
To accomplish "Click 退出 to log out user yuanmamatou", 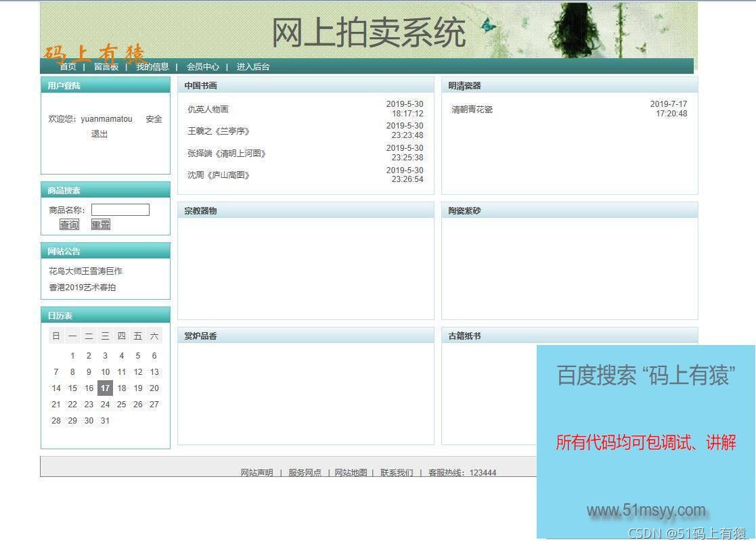I will pyautogui.click(x=99, y=134).
